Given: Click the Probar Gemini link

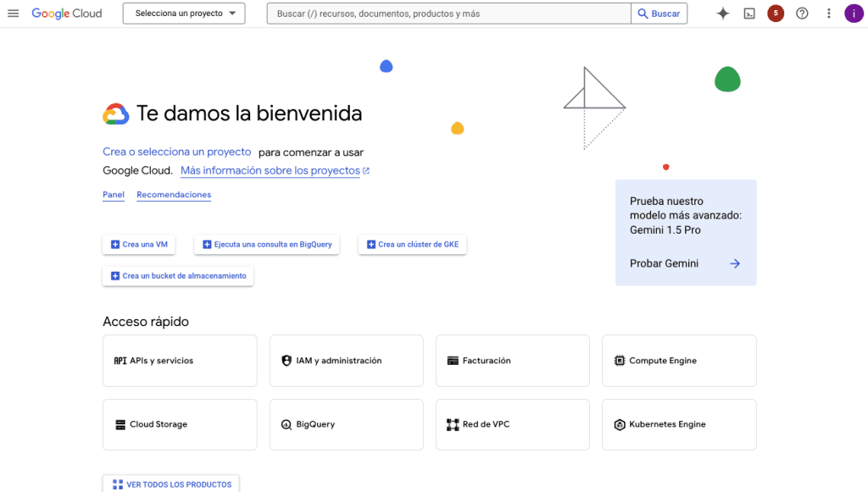Looking at the screenshot, I should [664, 263].
